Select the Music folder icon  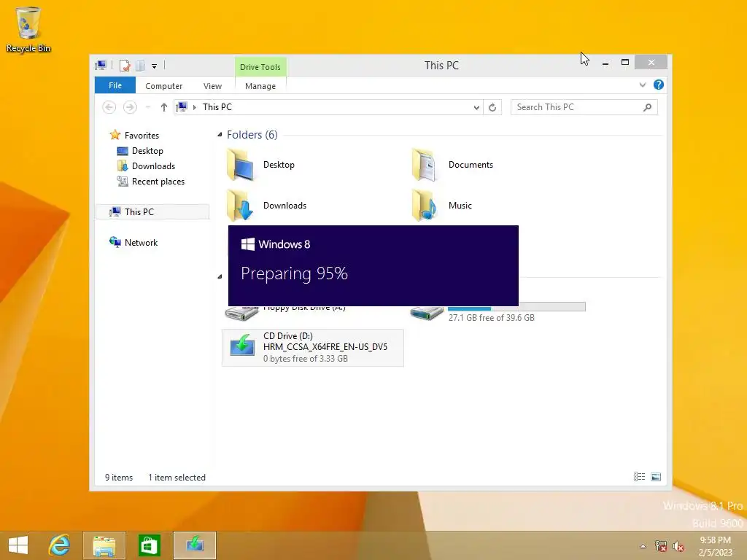pyautogui.click(x=425, y=205)
